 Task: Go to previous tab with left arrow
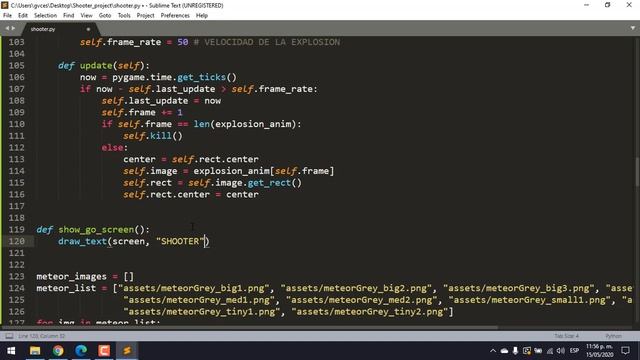click(x=7, y=28)
